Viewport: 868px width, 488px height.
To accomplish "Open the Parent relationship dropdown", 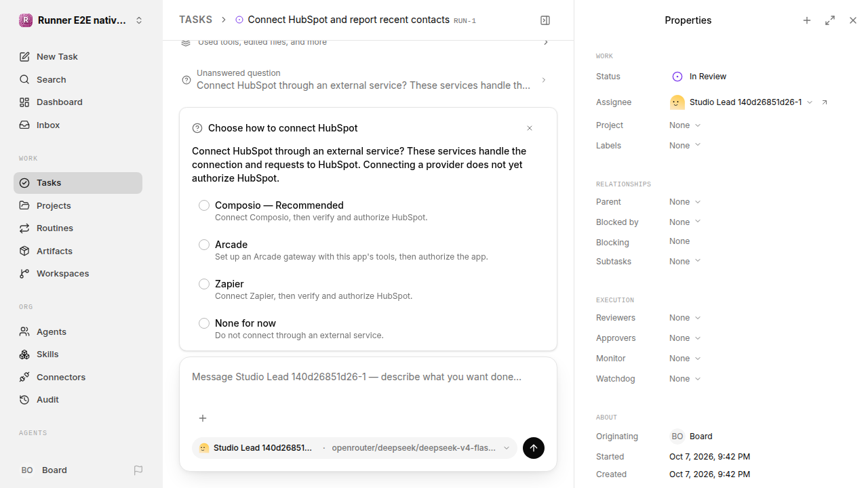I will 685,202.
